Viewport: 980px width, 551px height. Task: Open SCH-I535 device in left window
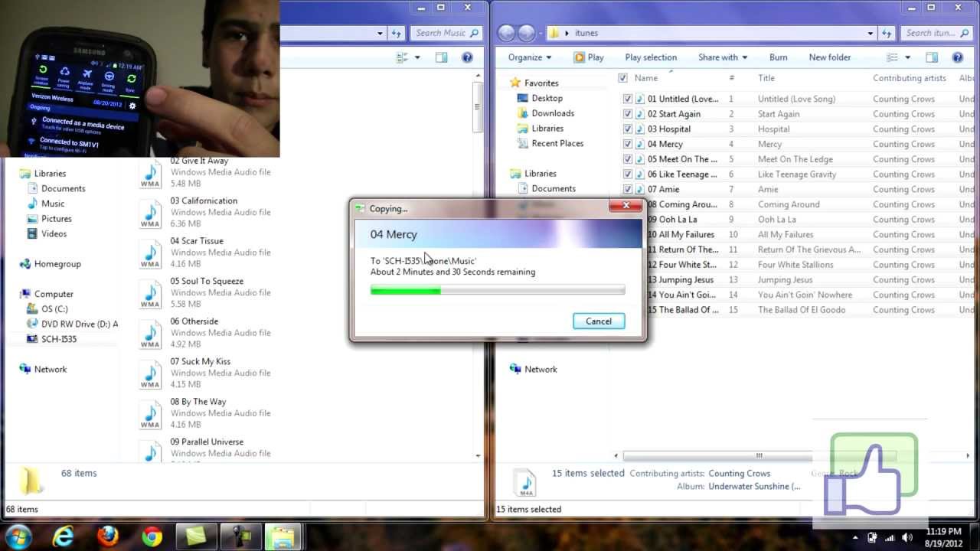[59, 339]
